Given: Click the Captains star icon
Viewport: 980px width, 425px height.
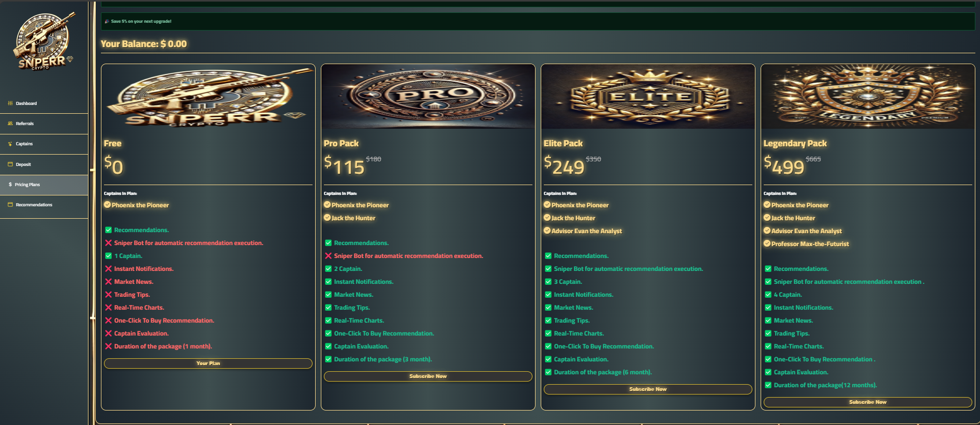Looking at the screenshot, I should pyautogui.click(x=10, y=144).
